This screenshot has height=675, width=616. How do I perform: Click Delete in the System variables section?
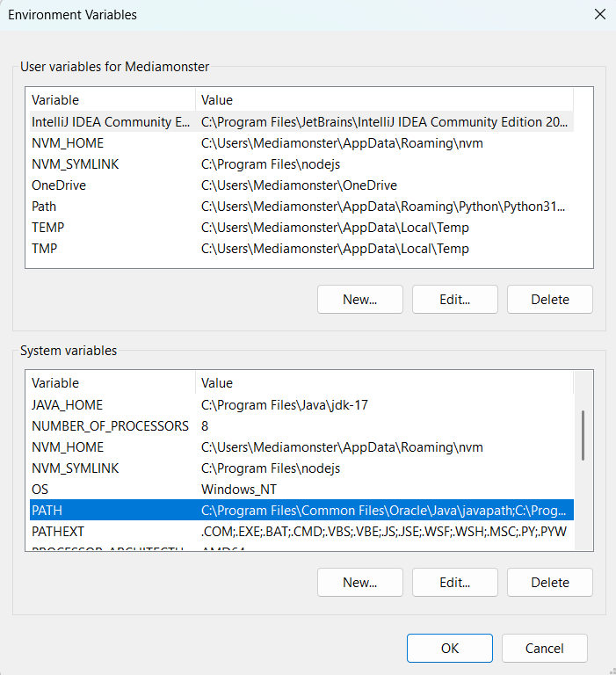(x=550, y=582)
